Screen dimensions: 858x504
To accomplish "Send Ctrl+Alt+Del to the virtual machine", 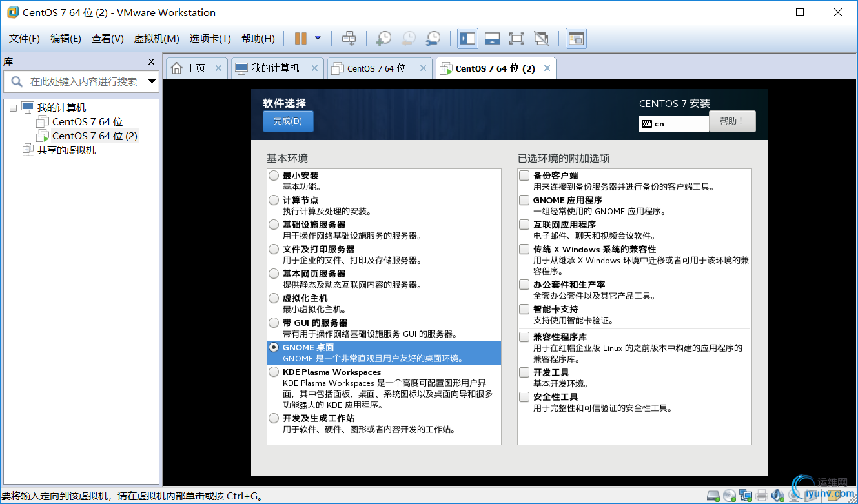I will (349, 39).
